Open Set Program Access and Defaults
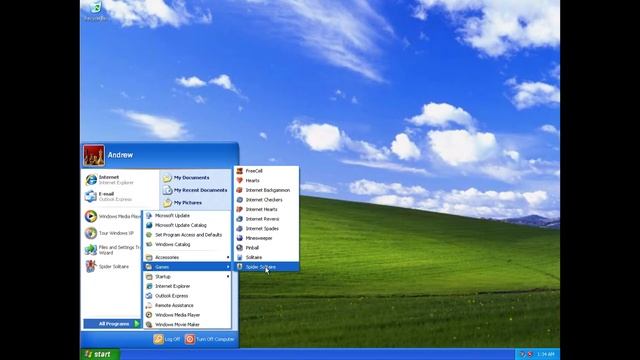The height and width of the screenshot is (360, 640). (187, 235)
